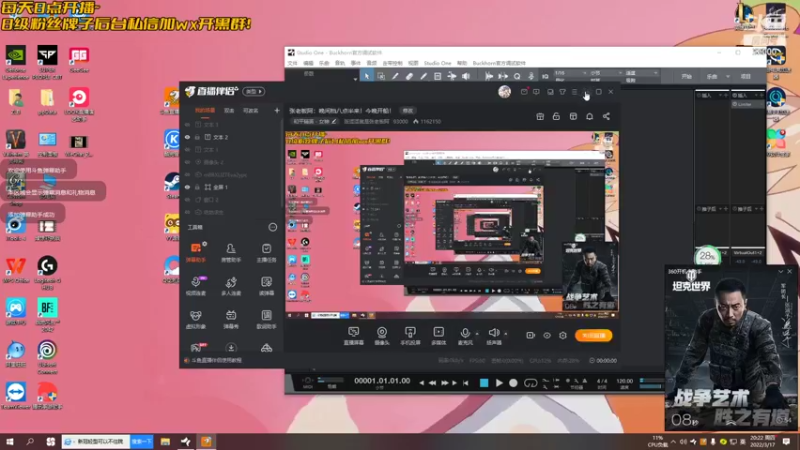800x450 pixels.
Task: Click the 00001.01.01.00 time display
Action: [382, 381]
